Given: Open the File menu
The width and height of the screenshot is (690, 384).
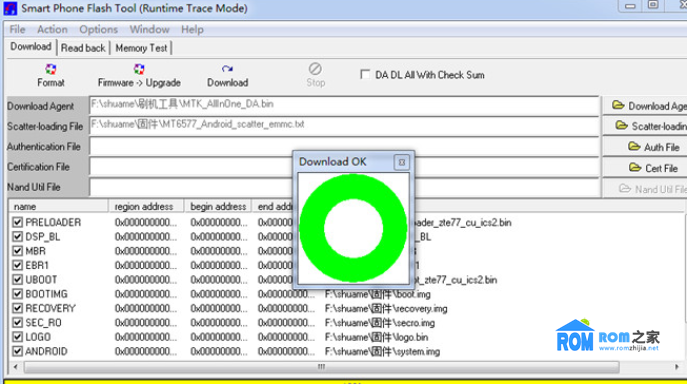Looking at the screenshot, I should (17, 29).
